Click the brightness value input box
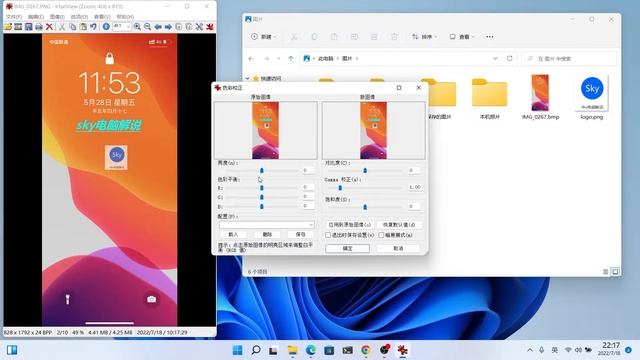Screen dimensions: 640x360 coord(308,170)
